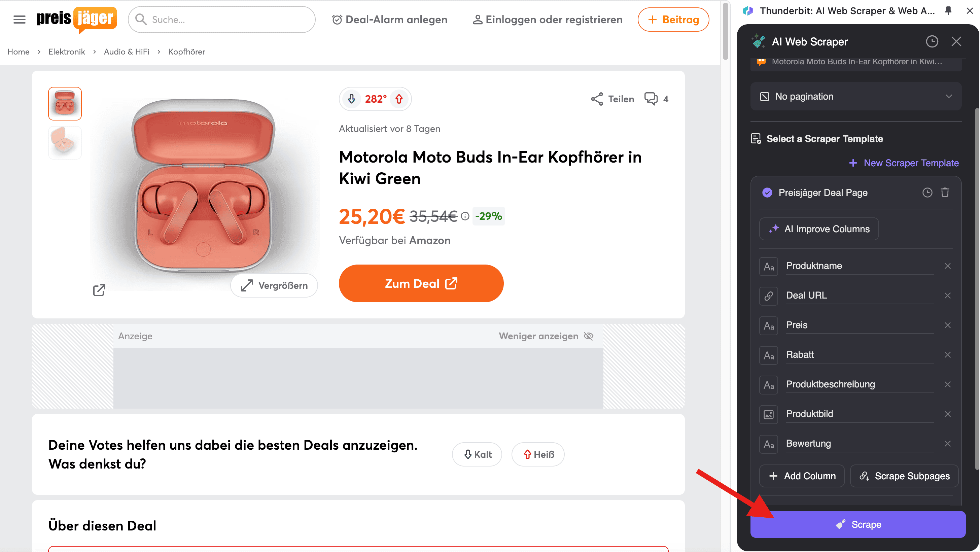This screenshot has height=552, width=980.
Task: Remove the Rabatt column
Action: [947, 354]
